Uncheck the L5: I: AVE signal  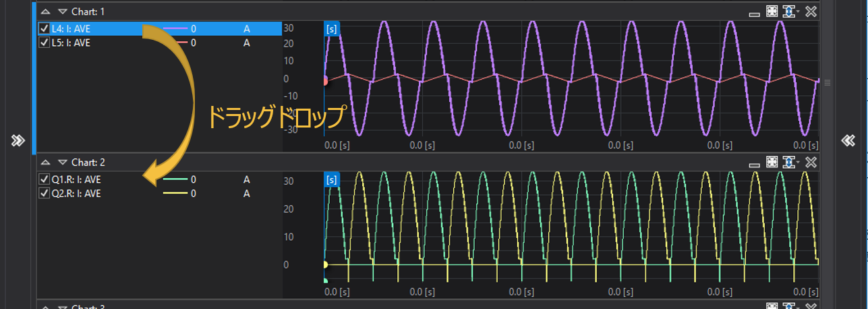pos(45,43)
